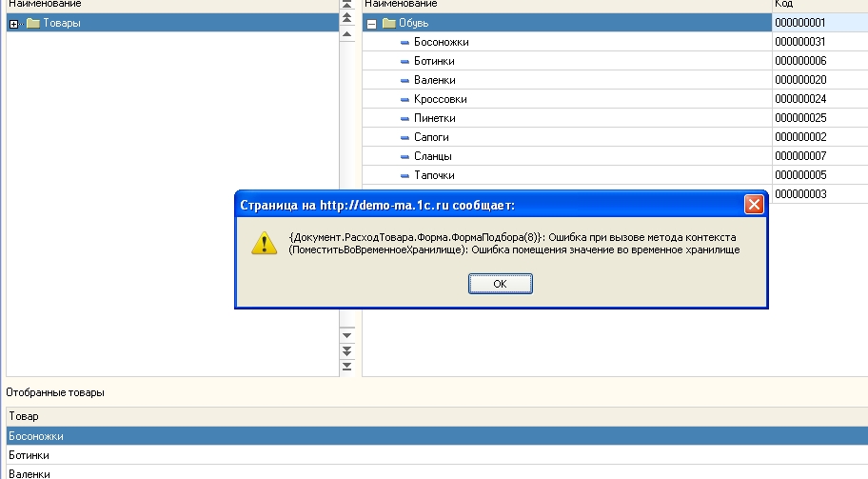Click the Код column header
The width and height of the screenshot is (868, 479).
click(x=819, y=5)
